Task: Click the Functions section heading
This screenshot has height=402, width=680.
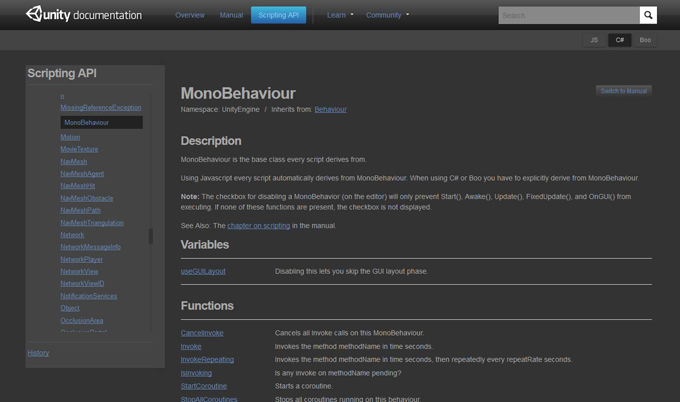Action: click(207, 306)
